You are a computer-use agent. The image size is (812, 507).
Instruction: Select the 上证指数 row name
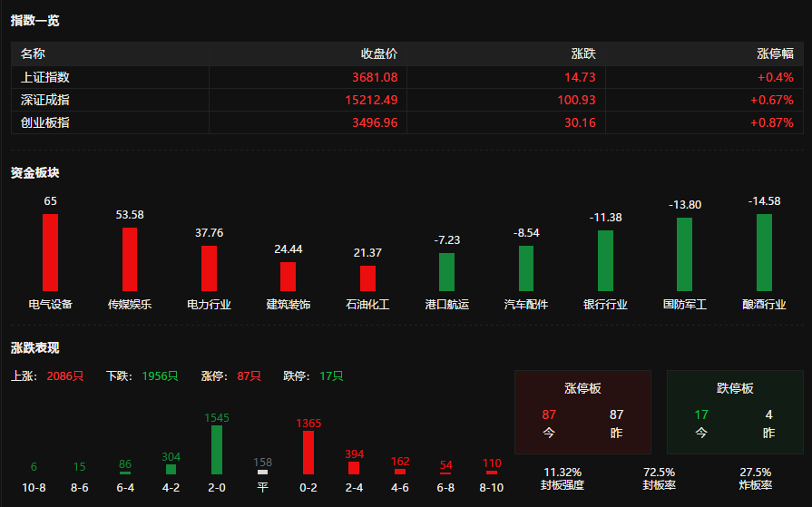coord(45,77)
